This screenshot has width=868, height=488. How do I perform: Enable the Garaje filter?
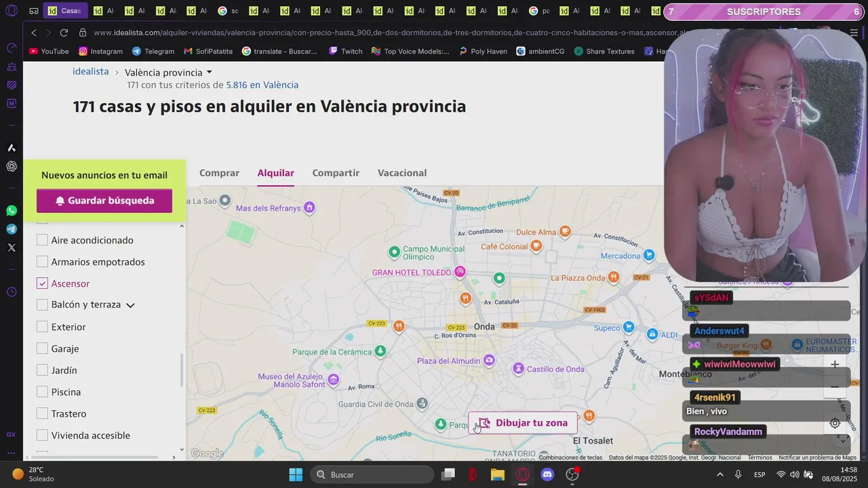[x=42, y=348]
